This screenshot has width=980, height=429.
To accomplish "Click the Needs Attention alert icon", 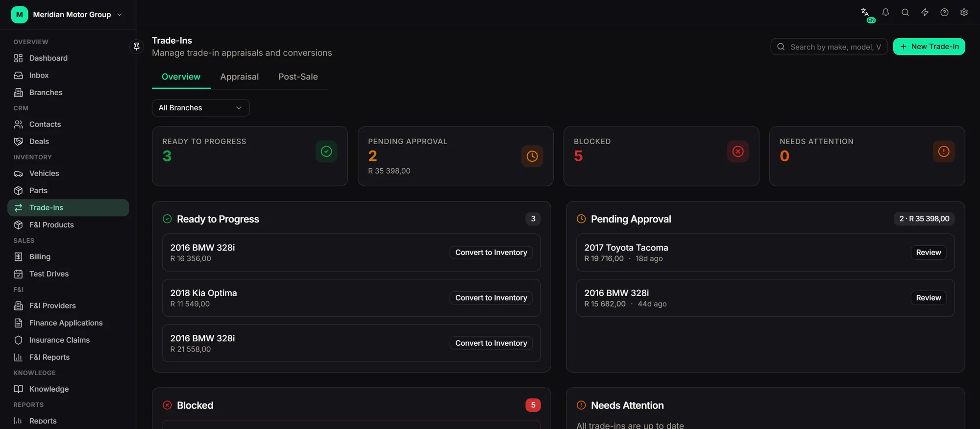I will tap(944, 151).
